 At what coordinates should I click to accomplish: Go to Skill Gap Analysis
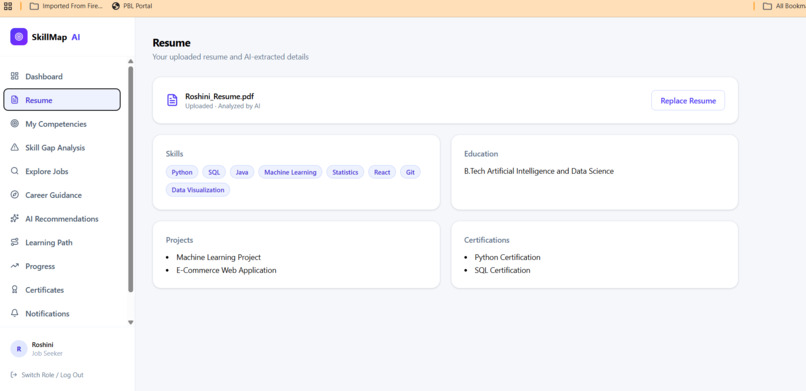(x=62, y=147)
